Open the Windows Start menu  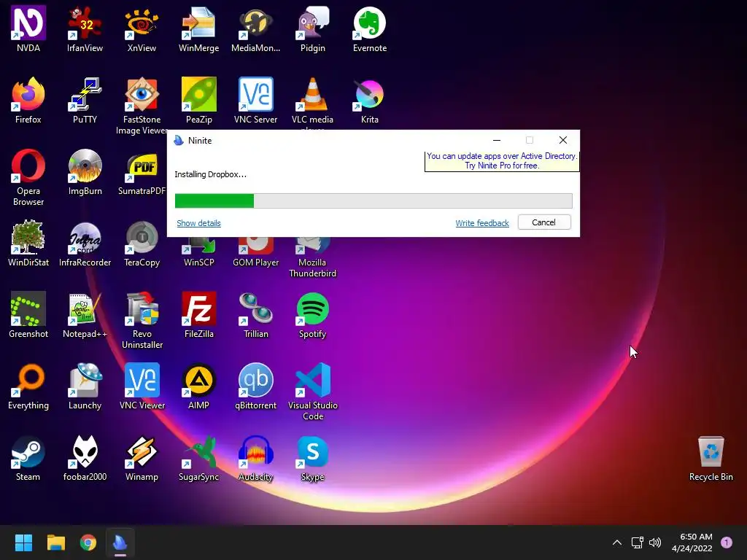23,542
